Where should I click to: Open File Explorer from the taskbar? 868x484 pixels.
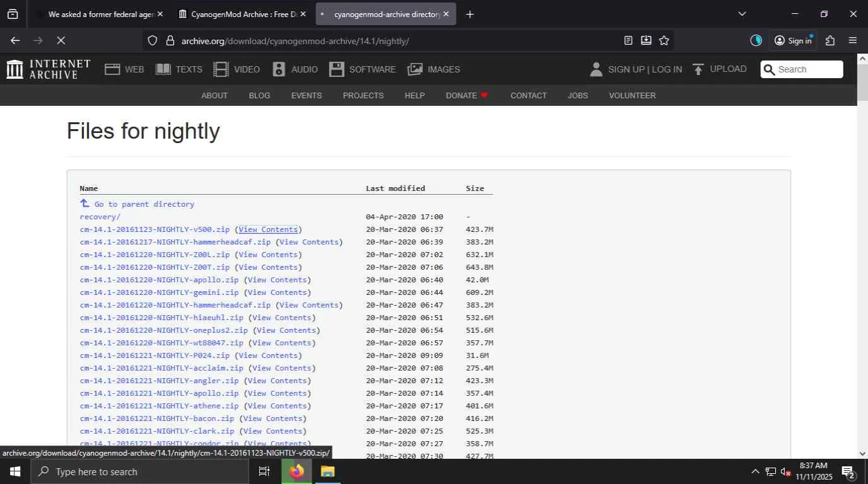(327, 471)
